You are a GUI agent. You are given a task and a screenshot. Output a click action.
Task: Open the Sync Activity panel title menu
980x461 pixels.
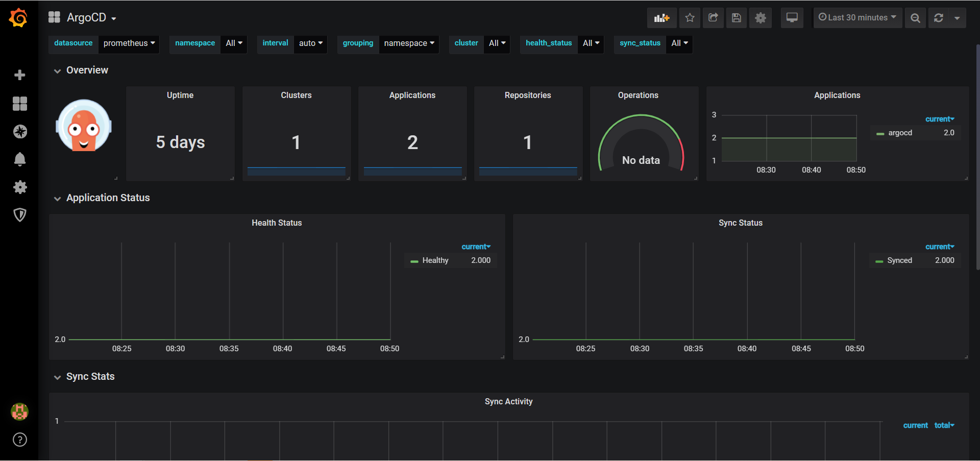(x=508, y=402)
